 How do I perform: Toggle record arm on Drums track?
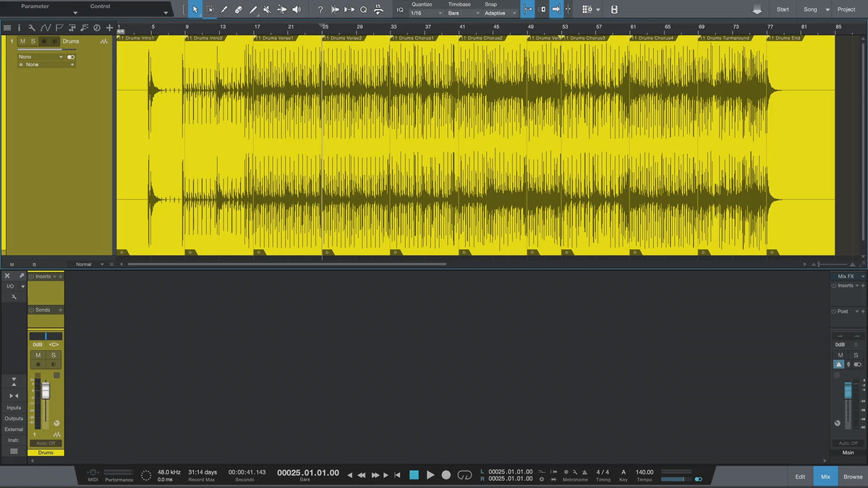click(x=43, y=41)
